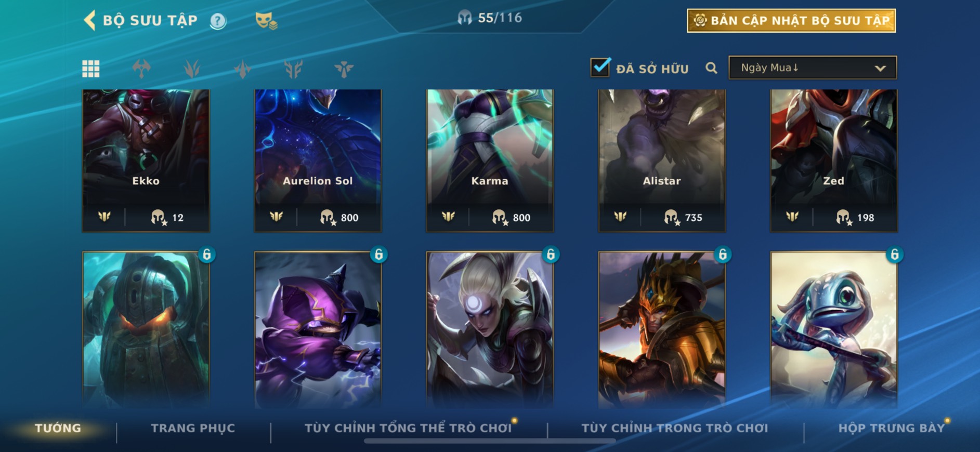Click the dropdown chevron arrow beside Ngày Mua
980x452 pixels.
[880, 68]
